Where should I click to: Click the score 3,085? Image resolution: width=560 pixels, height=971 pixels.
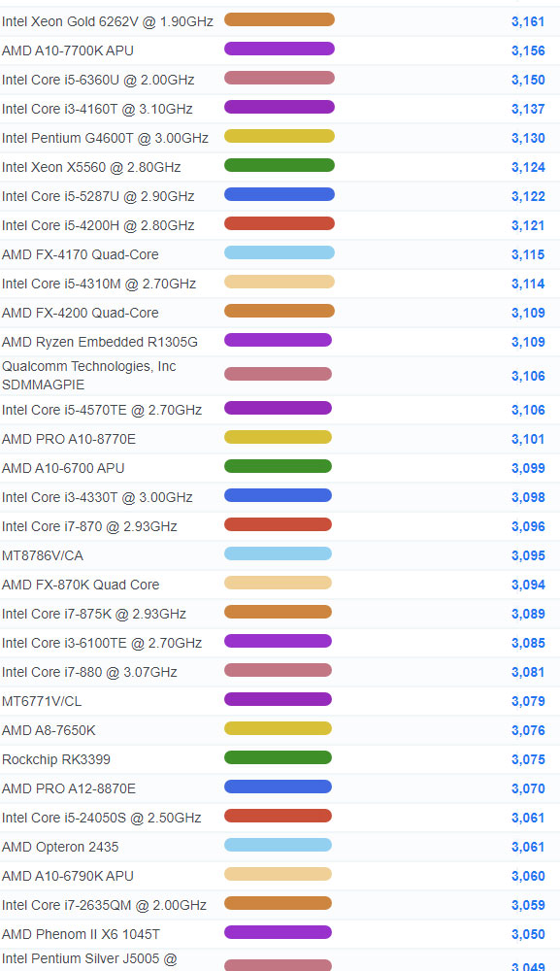[528, 643]
